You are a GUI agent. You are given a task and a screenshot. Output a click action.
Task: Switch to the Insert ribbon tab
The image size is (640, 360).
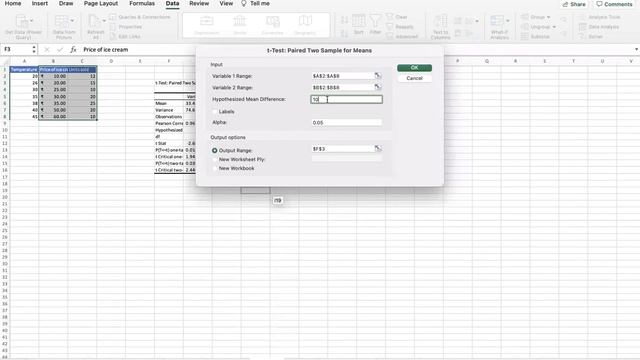(x=40, y=3)
